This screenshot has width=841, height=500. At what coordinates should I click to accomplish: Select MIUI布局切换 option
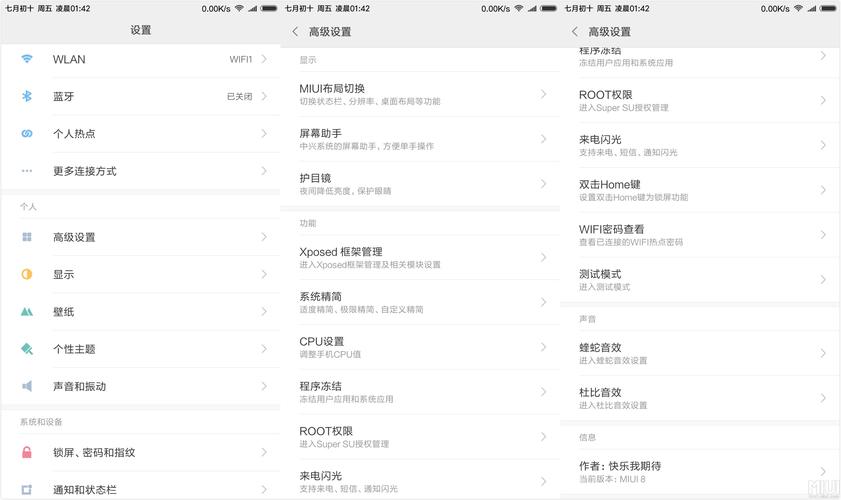point(420,94)
